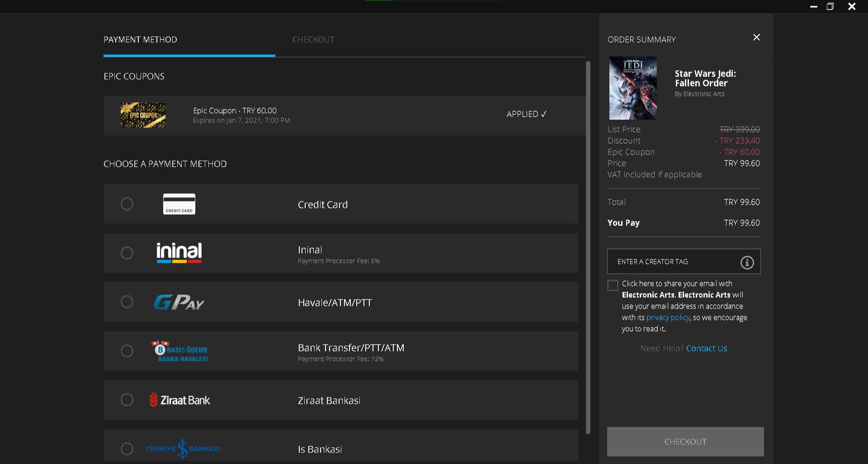The image size is (868, 464).
Task: Close the Order Summary panel
Action: (x=756, y=37)
